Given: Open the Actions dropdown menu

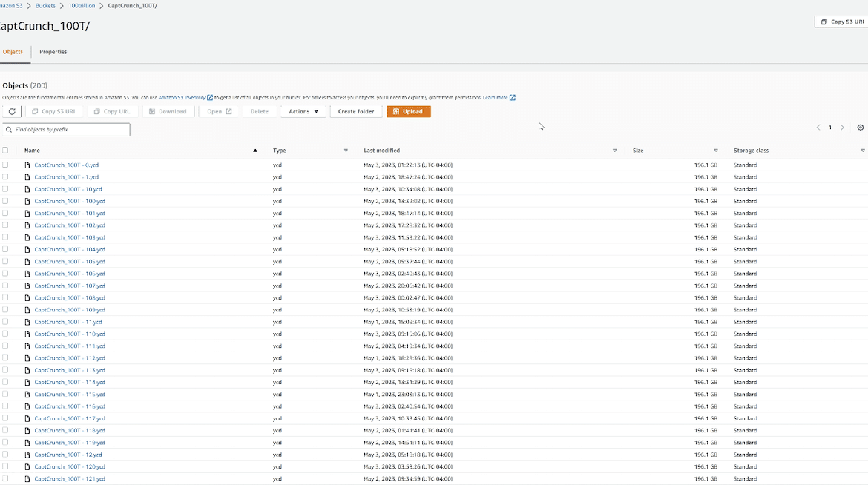Looking at the screenshot, I should (303, 111).
